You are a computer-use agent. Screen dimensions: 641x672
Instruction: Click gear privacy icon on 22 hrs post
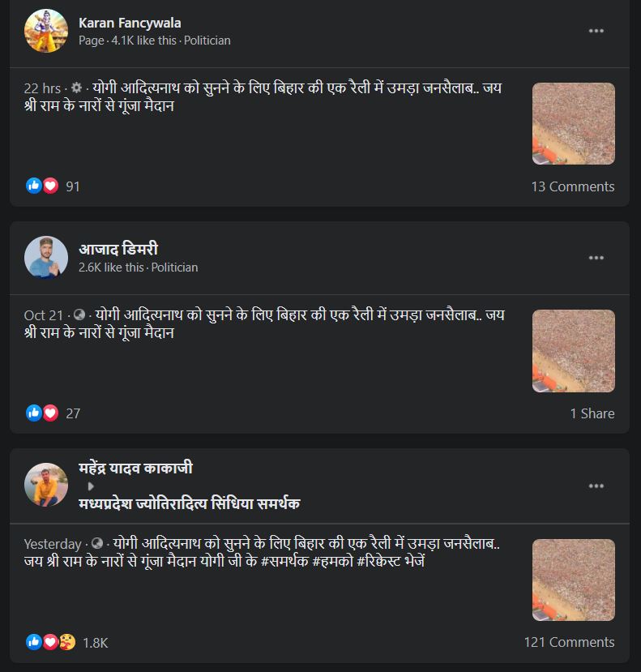(77, 88)
